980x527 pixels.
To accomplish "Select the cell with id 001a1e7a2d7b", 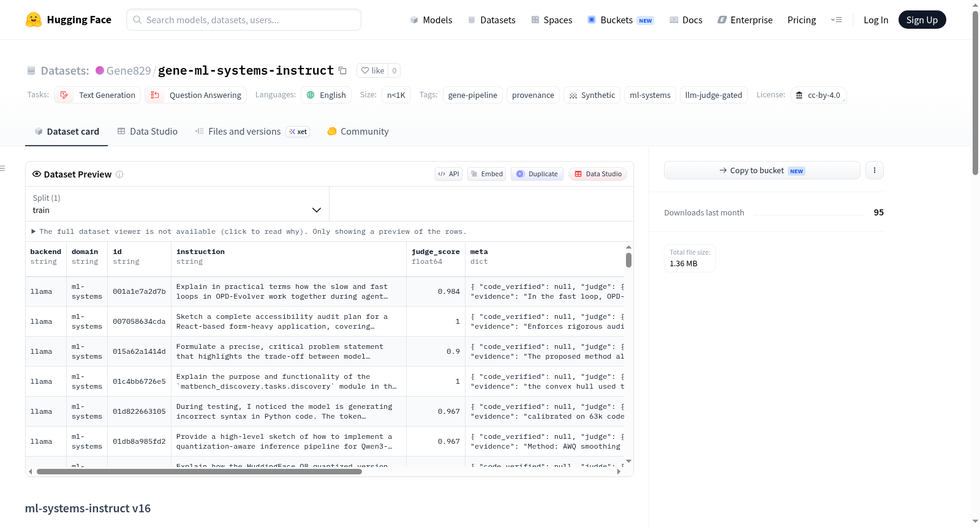I will tap(139, 291).
